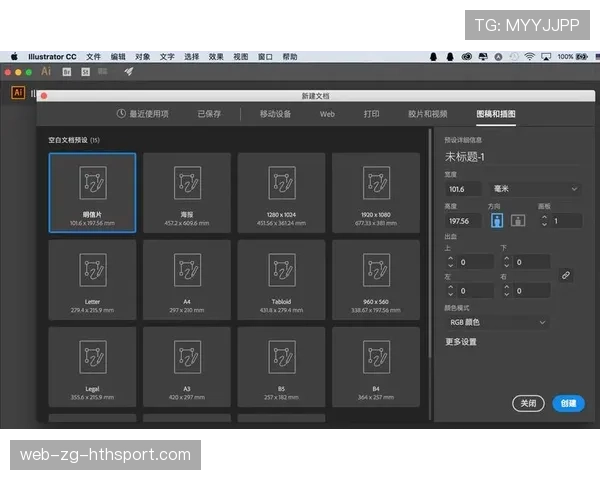Open the Illustrator CC app menu
This screenshot has height=480, width=600.
tap(52, 57)
